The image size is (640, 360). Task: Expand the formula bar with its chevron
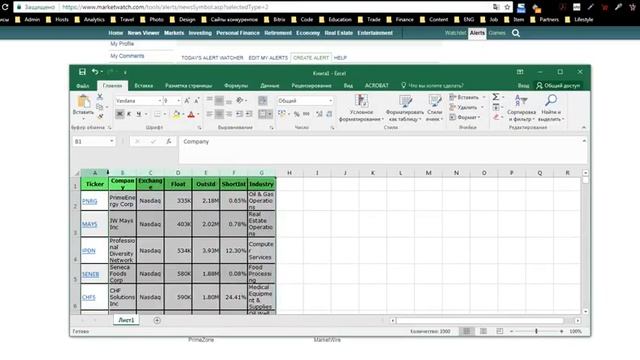tap(584, 141)
